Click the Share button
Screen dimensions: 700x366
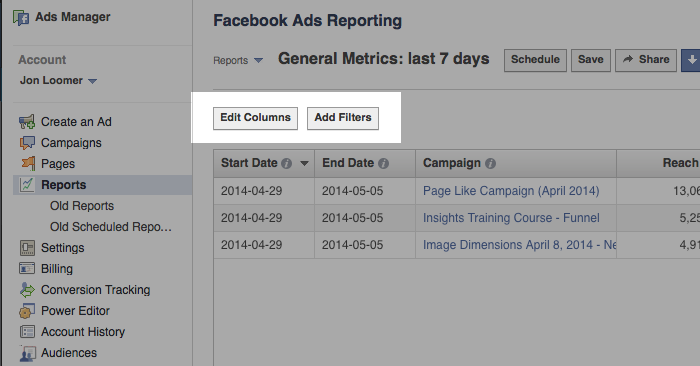pyautogui.click(x=646, y=60)
